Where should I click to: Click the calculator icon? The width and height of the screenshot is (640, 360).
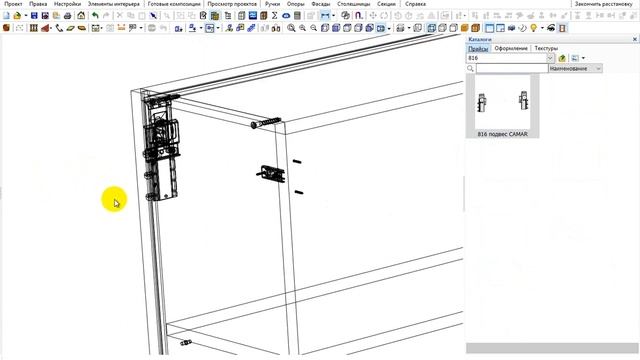tap(297, 16)
